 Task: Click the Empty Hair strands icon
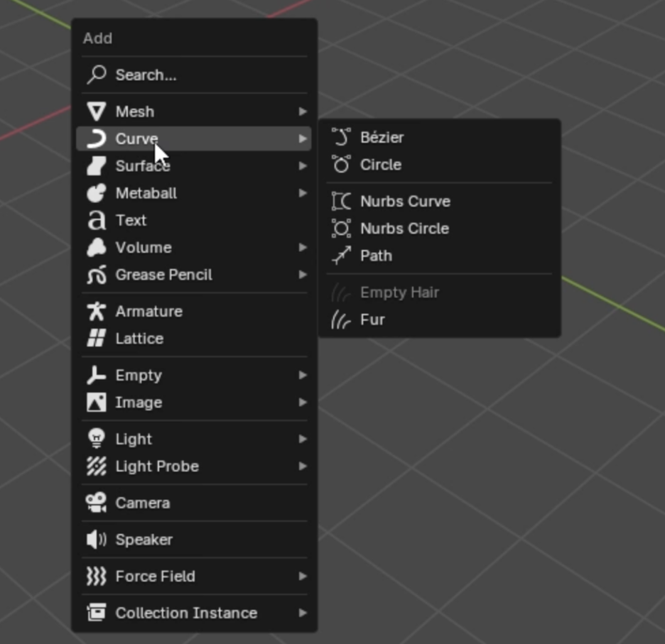tap(342, 293)
